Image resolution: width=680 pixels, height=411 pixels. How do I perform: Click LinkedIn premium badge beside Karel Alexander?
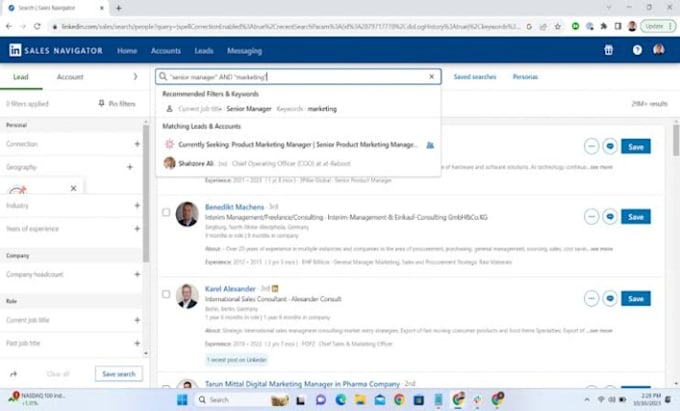(275, 288)
